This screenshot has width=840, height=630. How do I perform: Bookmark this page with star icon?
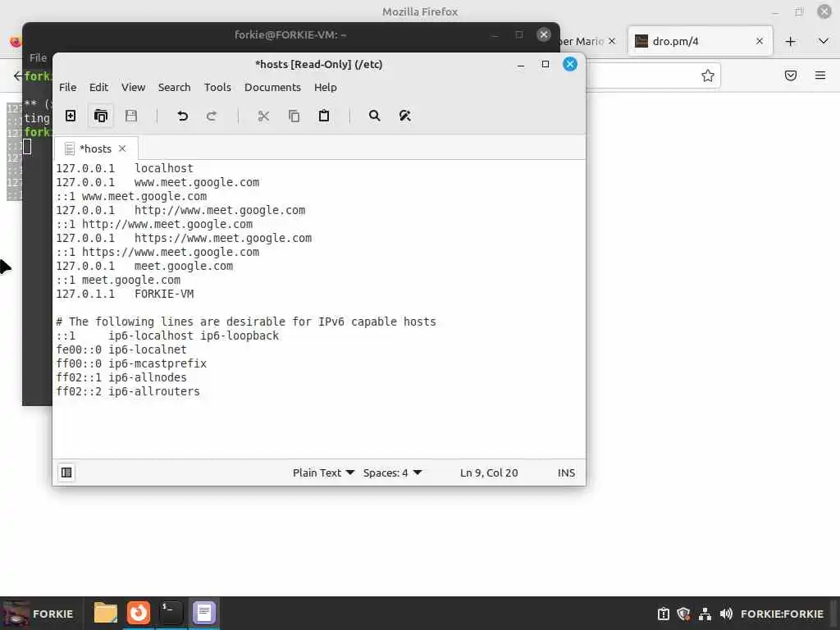(x=708, y=75)
